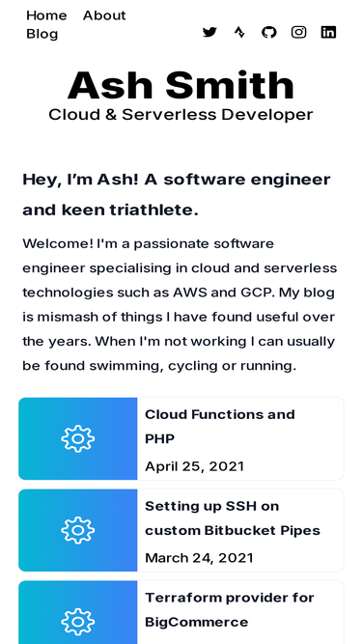Click the Cloud & Serverless Developer subtitle

181,115
